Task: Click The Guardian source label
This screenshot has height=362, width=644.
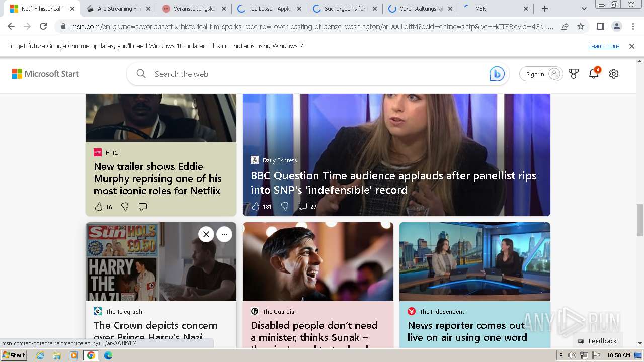Action: (280, 312)
